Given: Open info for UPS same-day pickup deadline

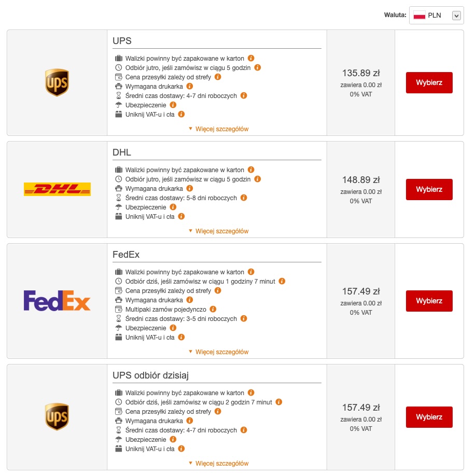Looking at the screenshot, I should (x=279, y=402).
